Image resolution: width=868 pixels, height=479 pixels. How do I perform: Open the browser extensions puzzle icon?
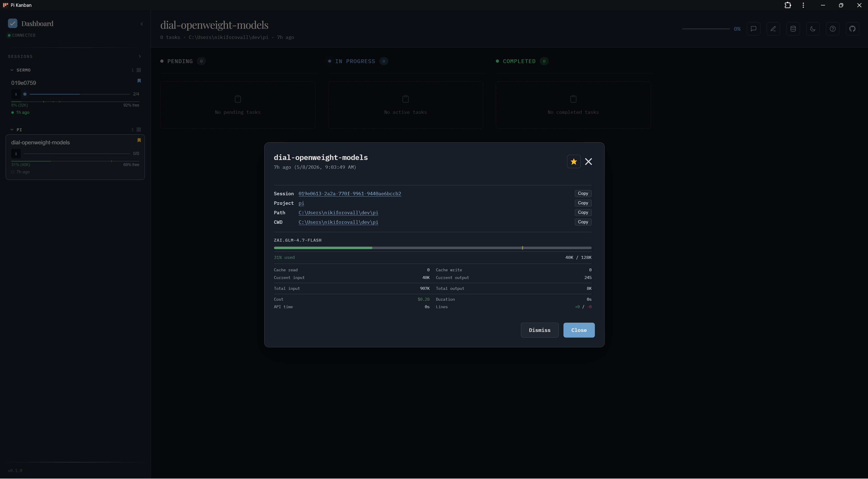coord(788,5)
